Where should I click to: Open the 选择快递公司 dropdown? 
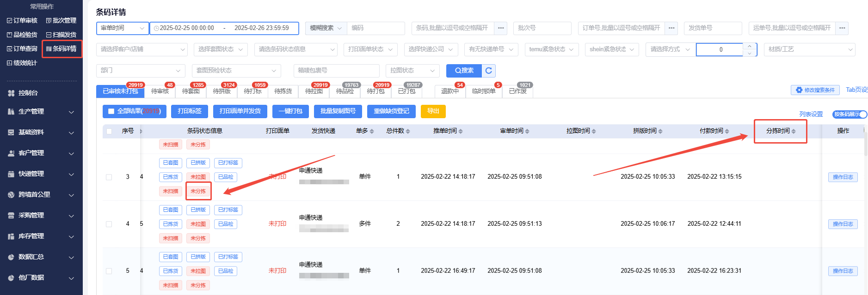(431, 49)
